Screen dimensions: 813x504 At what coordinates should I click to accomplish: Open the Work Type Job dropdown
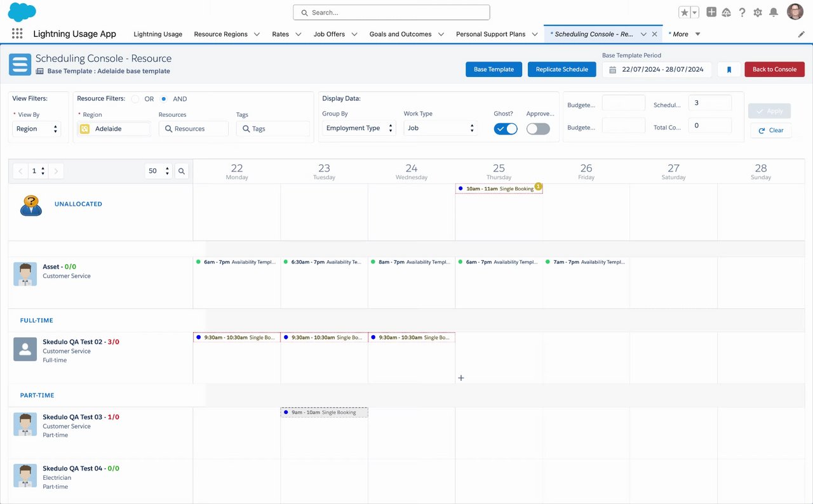click(440, 128)
